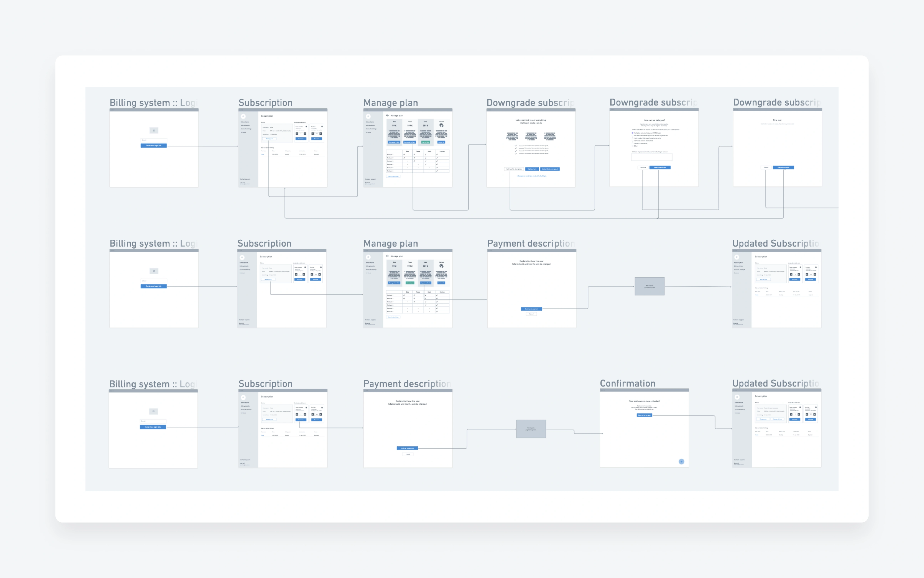Purchase Team member add-on in top-row Subscription frame
Image resolution: width=924 pixels, height=578 pixels.
[x=301, y=139]
